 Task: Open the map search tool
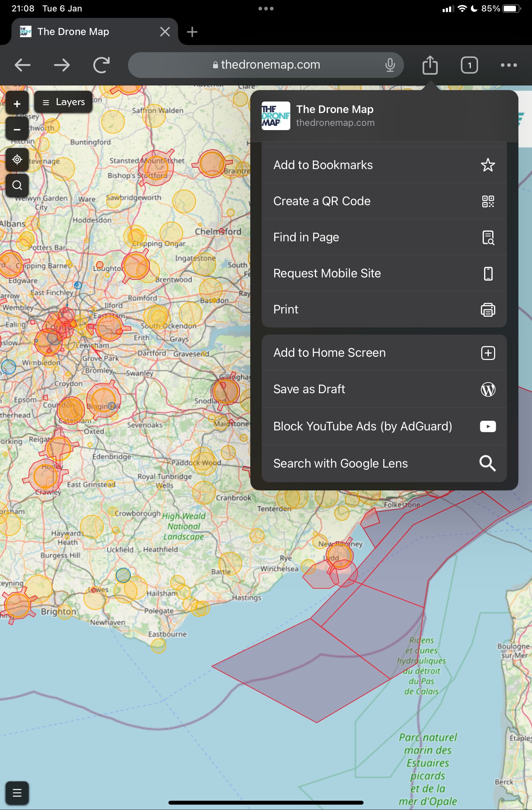tap(17, 185)
